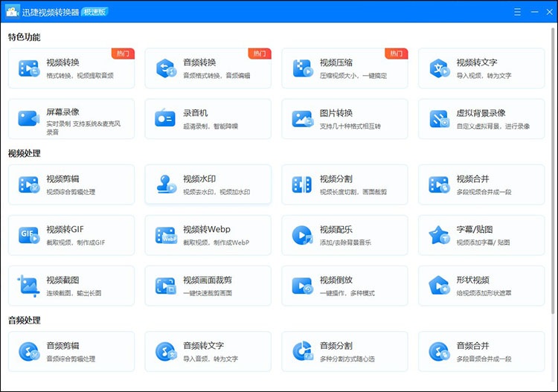
Task: Click the 热门 tag on 音频转换 card
Action: [x=260, y=54]
